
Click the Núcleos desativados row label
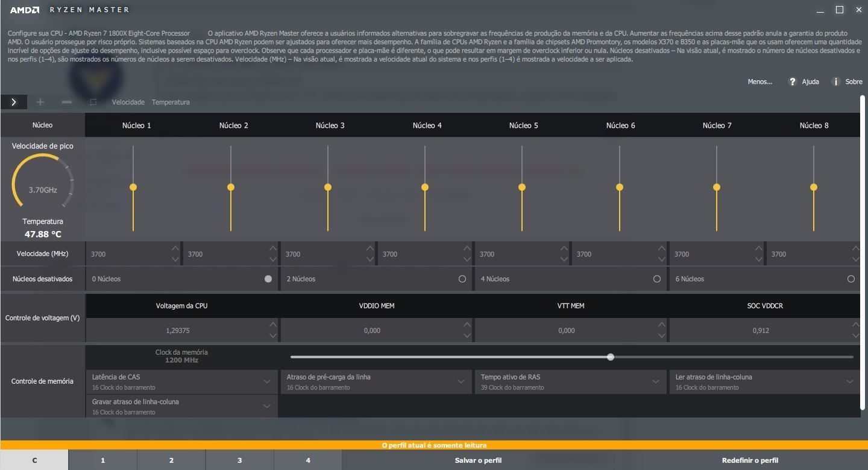point(42,279)
